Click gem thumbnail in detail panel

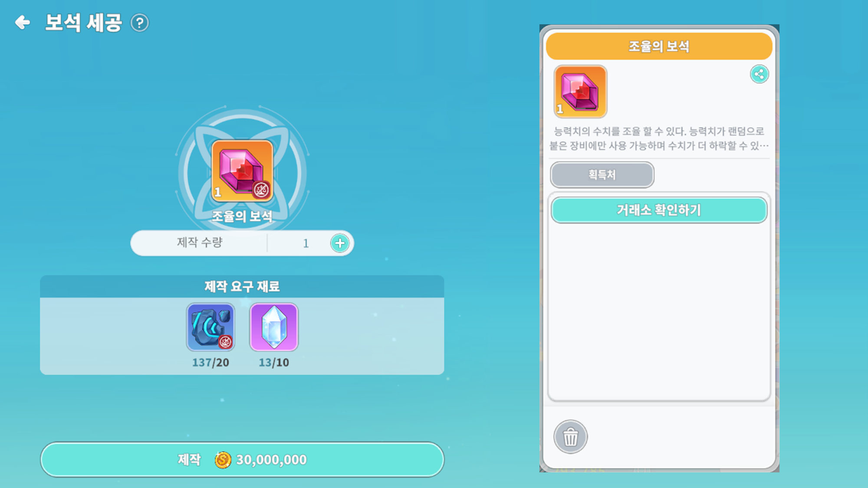pyautogui.click(x=580, y=92)
